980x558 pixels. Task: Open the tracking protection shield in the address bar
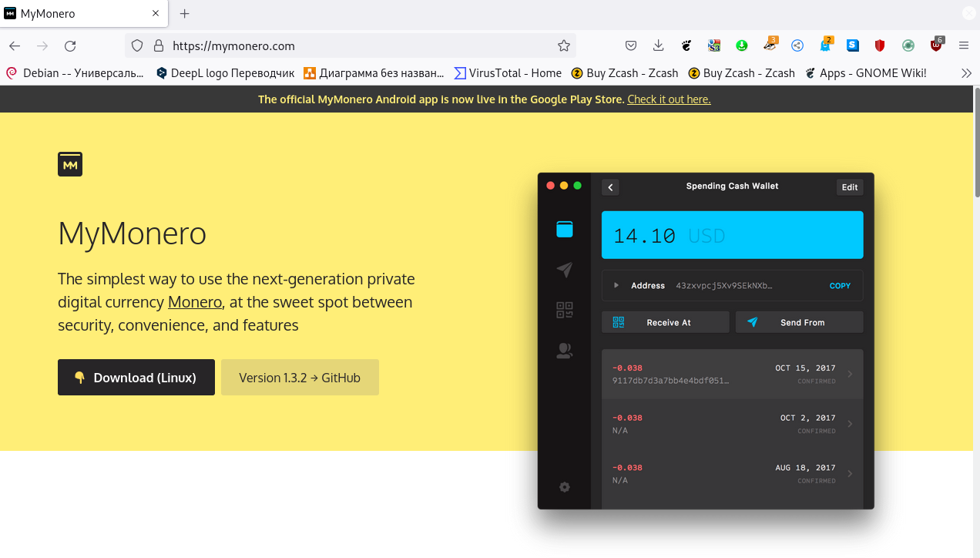point(137,46)
